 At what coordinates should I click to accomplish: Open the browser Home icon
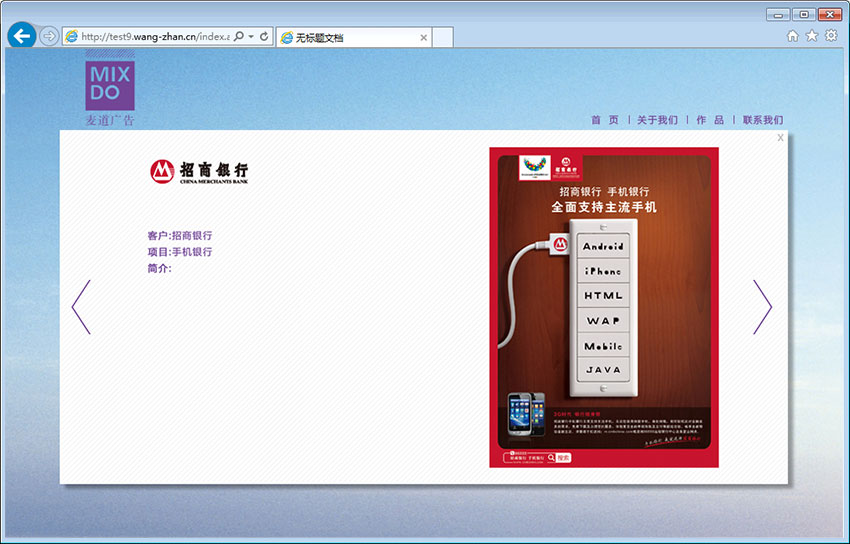793,36
